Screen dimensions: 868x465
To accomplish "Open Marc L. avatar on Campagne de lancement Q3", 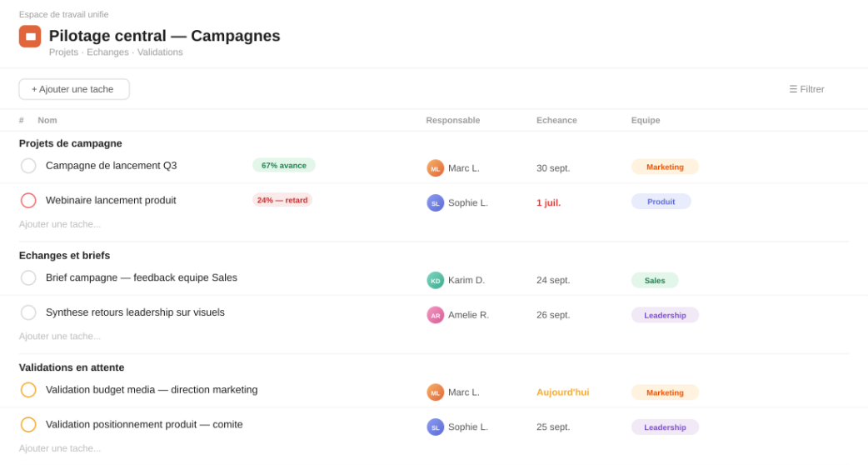I will pos(436,168).
